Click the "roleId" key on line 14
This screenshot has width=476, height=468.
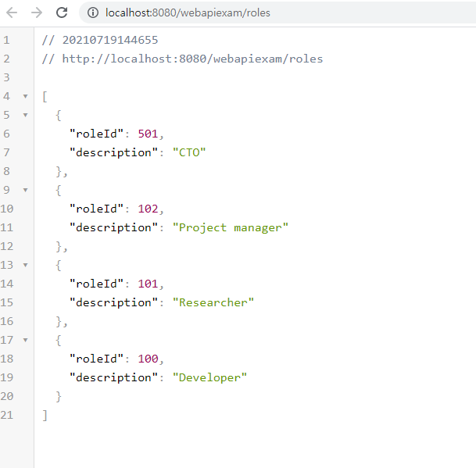point(96,284)
